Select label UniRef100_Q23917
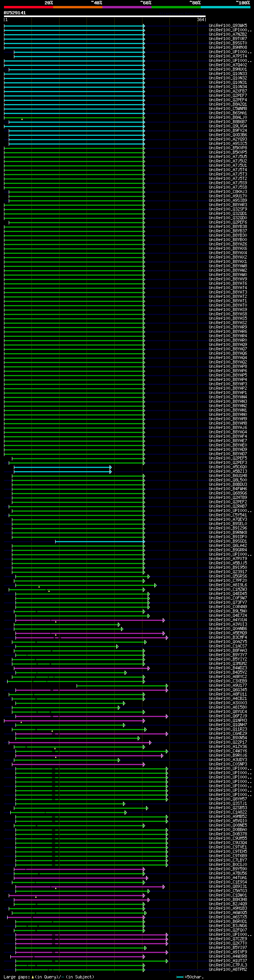The image size is (254, 980). 228,572
